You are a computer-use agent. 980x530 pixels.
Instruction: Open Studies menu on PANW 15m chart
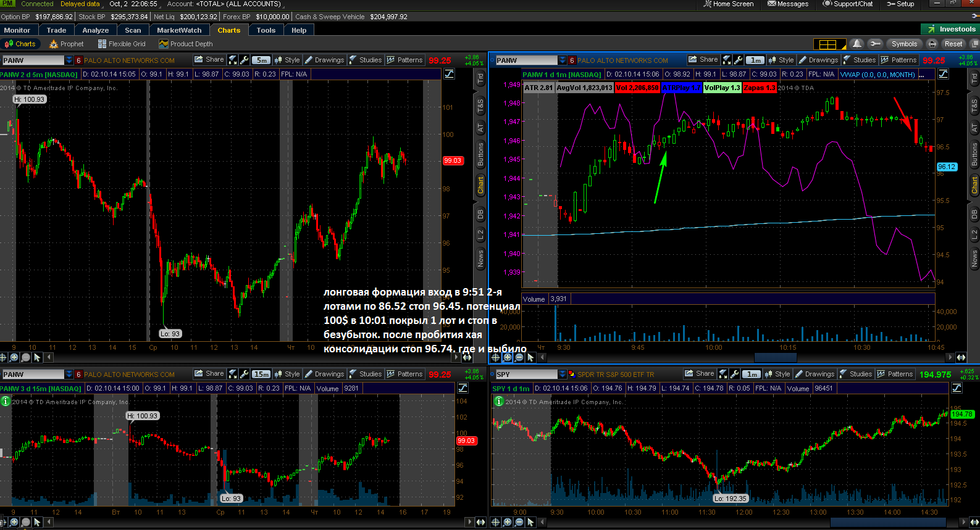coord(365,374)
